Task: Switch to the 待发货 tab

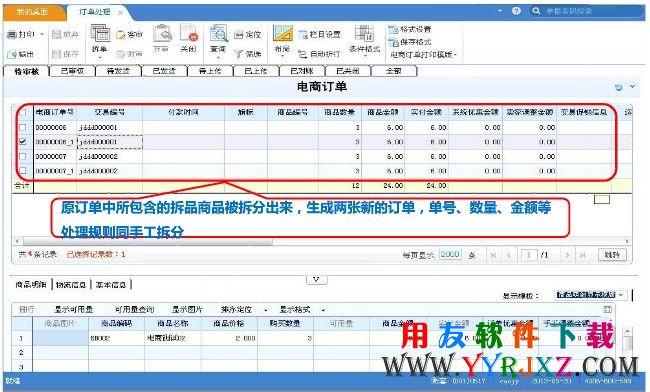Action: click(x=118, y=71)
